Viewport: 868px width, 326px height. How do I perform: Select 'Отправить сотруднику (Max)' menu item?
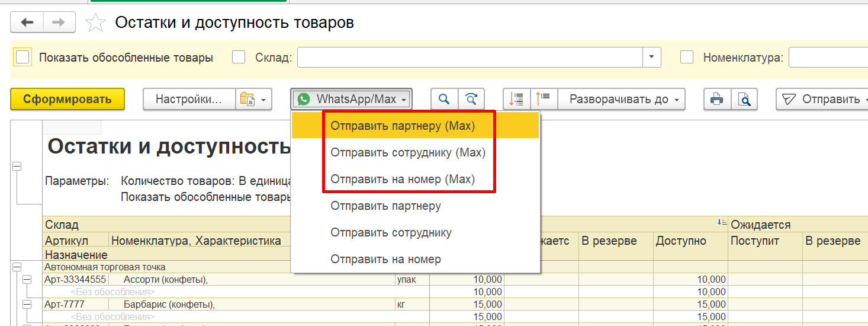click(415, 152)
